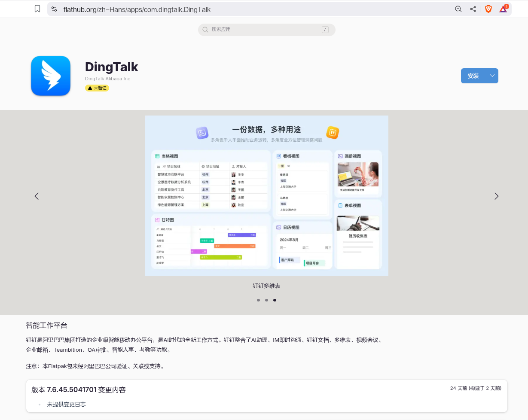Click the 未验证 unverified badge
528x420 pixels.
97,88
